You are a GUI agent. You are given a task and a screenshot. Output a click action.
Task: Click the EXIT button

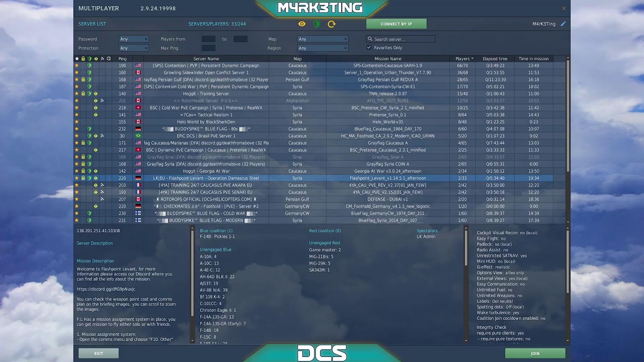99,353
